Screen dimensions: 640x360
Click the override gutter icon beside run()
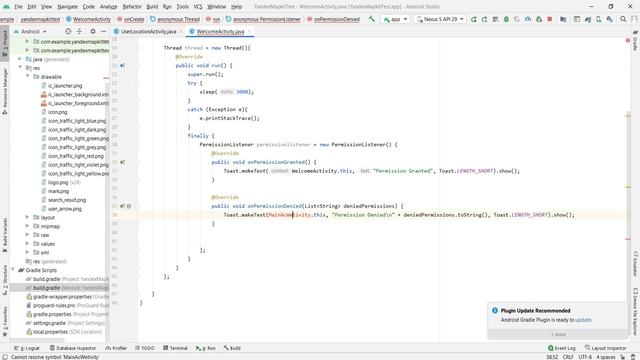click(122, 65)
